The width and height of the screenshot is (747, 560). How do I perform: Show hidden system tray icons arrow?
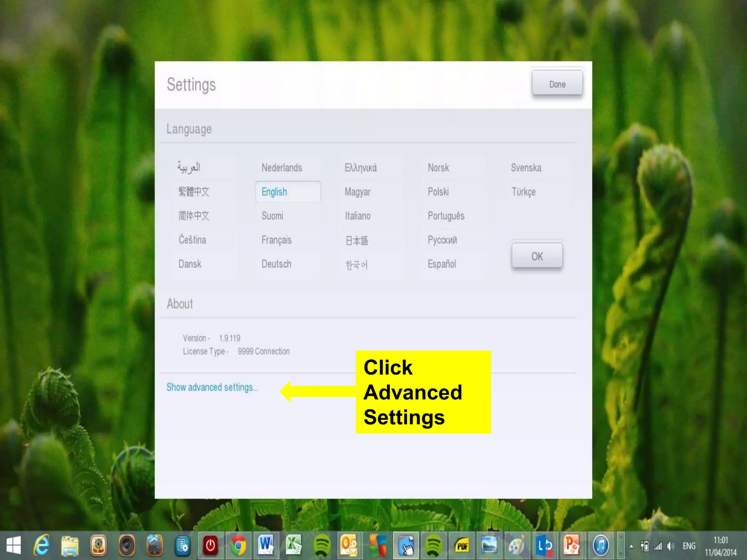click(x=631, y=546)
